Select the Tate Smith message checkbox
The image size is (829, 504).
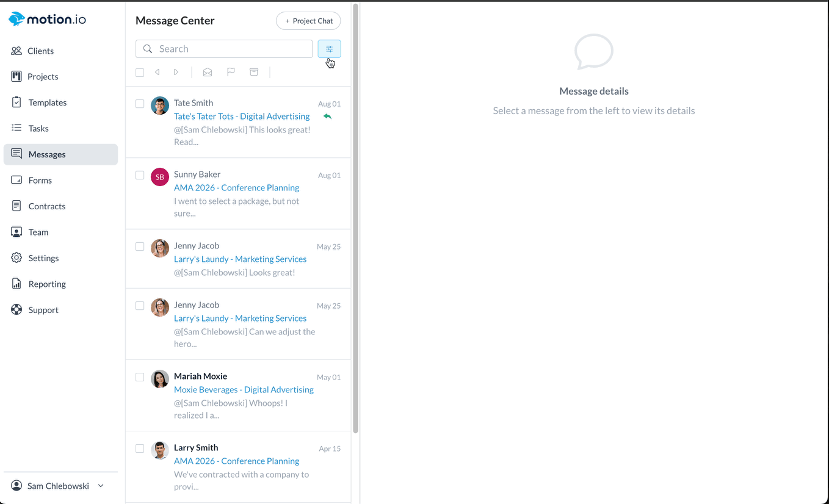[x=140, y=104]
